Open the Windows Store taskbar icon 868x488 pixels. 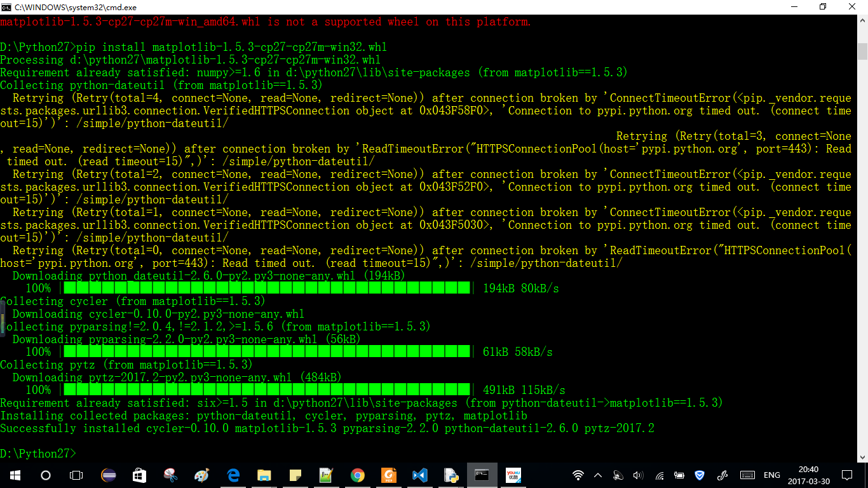point(139,475)
